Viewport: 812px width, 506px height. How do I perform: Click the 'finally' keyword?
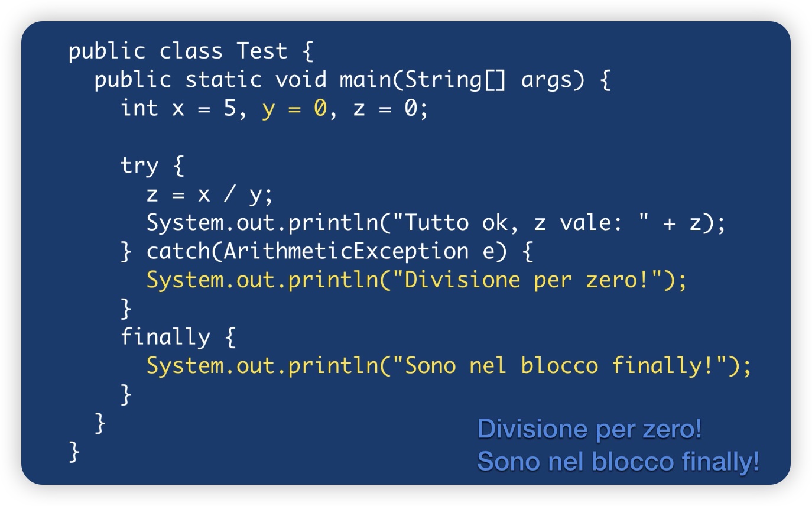pyautogui.click(x=165, y=338)
